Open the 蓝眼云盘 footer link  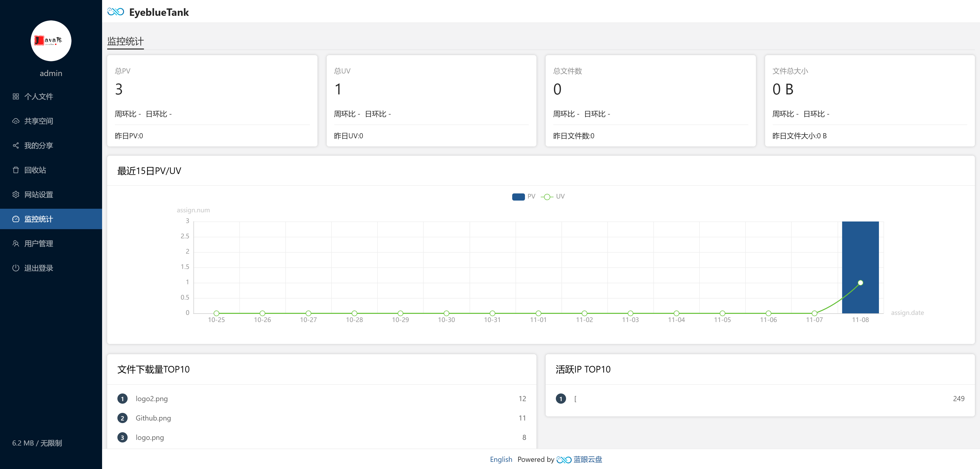(x=587, y=460)
